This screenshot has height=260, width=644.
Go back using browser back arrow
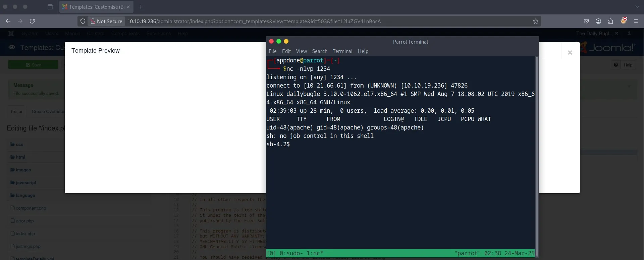point(8,21)
